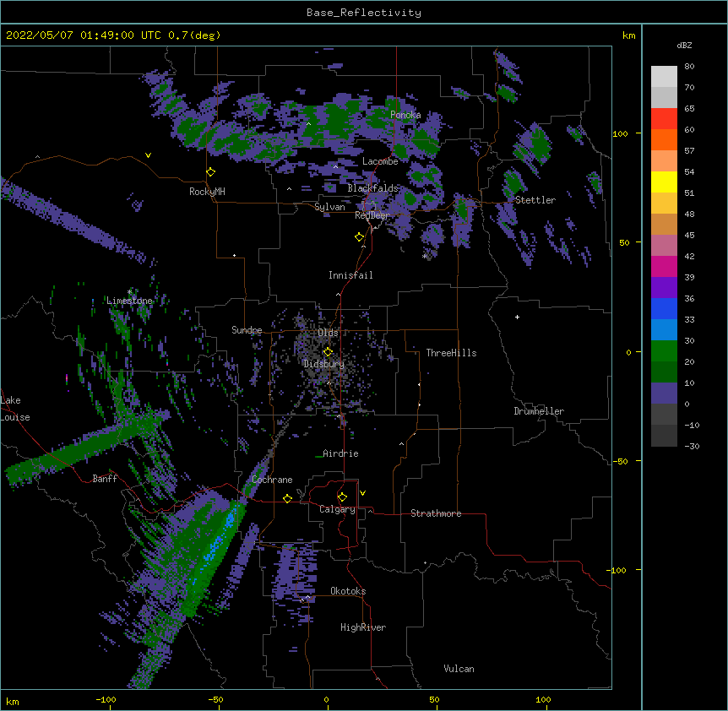Pick the blue 33-36 dBZ legend swatch

point(664,308)
